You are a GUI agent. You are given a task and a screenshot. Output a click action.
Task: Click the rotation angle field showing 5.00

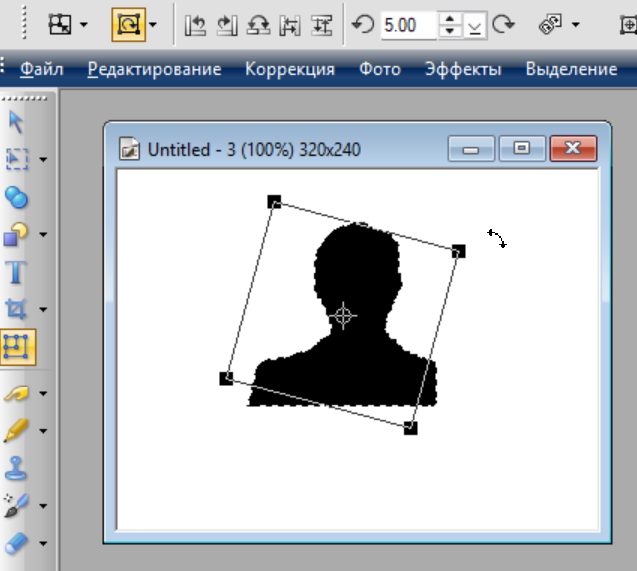[x=409, y=25]
